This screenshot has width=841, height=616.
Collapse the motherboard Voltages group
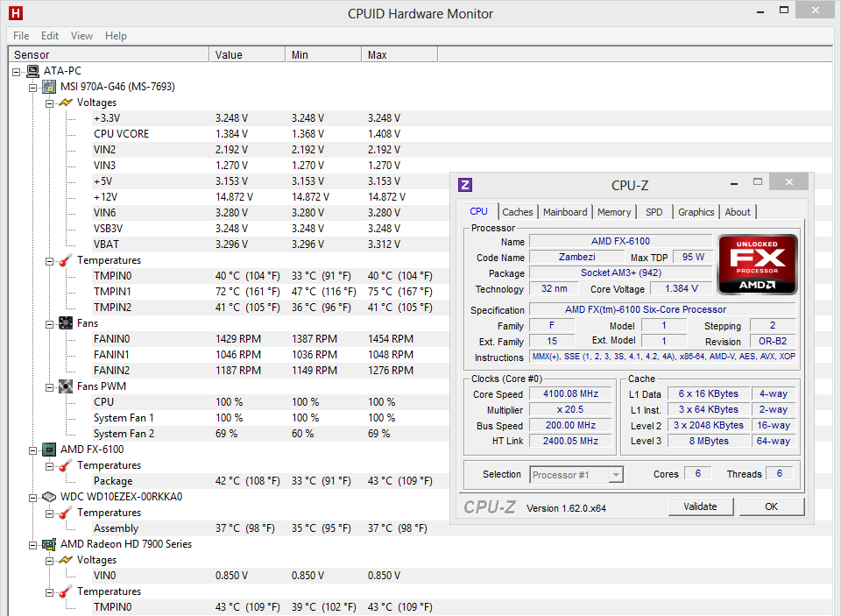(49, 103)
